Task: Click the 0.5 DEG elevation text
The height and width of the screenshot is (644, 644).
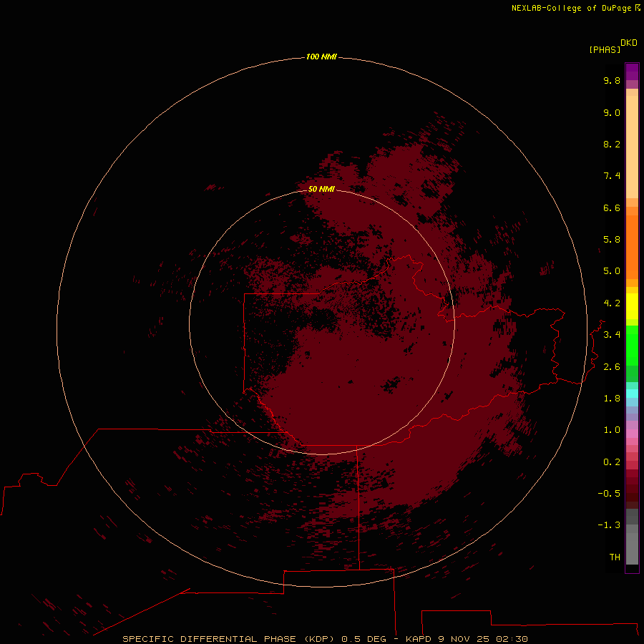Action: point(364,639)
